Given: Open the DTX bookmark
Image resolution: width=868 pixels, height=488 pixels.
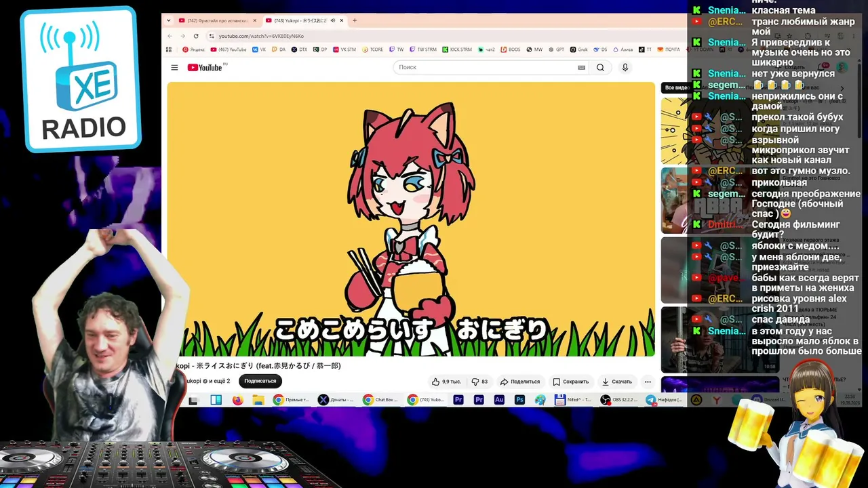Looking at the screenshot, I should click(299, 49).
